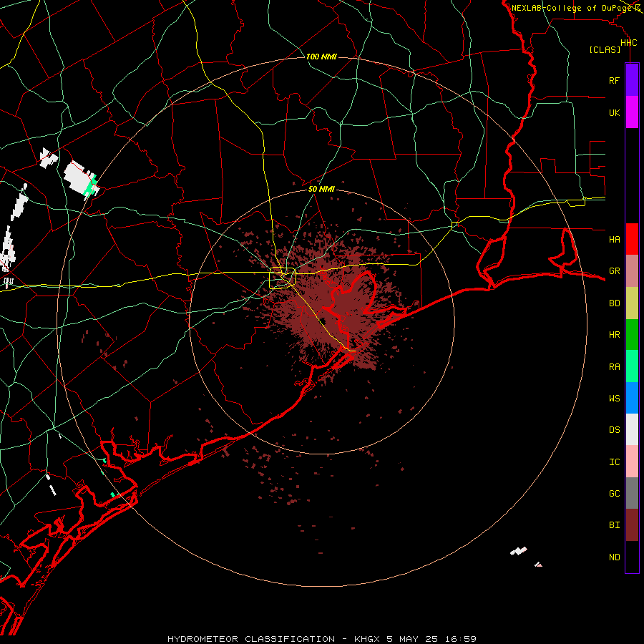Click the 5 MAY 25 date text

tap(413, 639)
